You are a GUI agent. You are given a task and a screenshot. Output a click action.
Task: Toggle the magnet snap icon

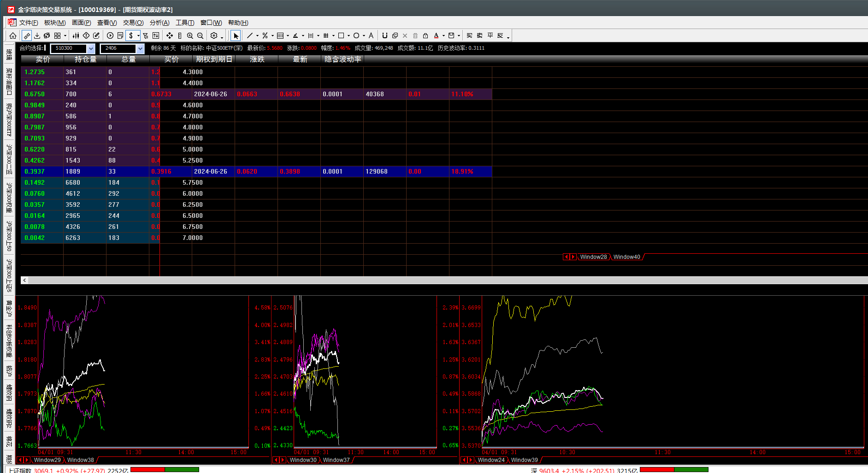(385, 35)
